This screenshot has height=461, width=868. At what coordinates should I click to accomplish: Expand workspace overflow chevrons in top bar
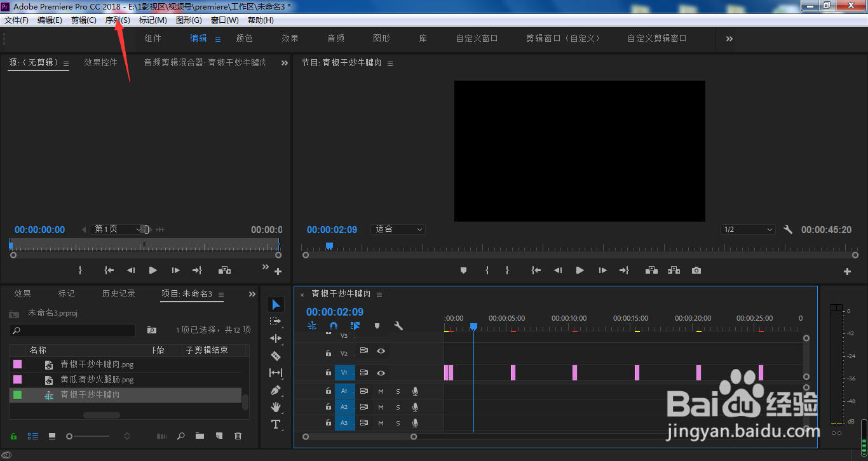point(729,39)
